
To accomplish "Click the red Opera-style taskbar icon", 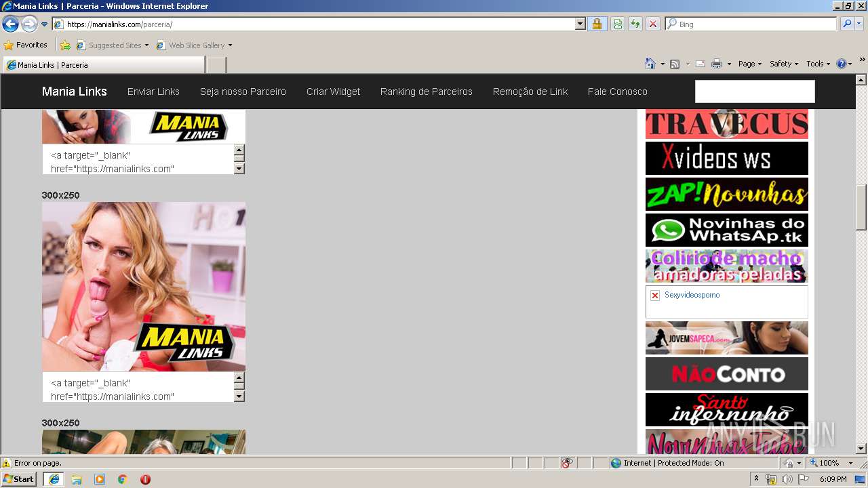I will click(145, 479).
